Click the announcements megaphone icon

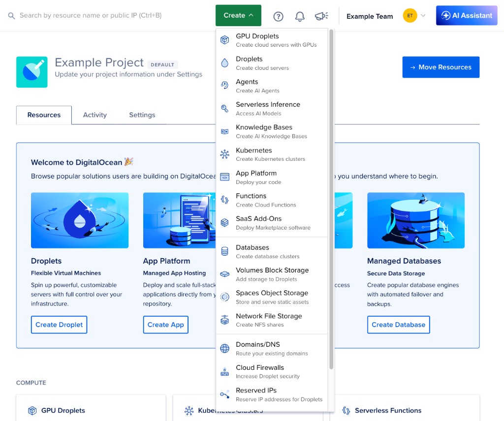pyautogui.click(x=321, y=16)
